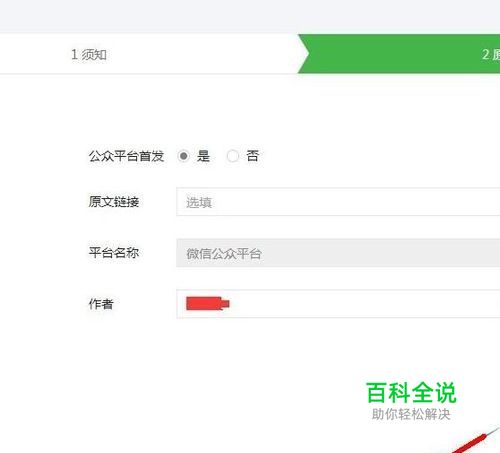Viewport: 500px width, 453px height.
Task: Click the 作者 label
Action: (101, 304)
